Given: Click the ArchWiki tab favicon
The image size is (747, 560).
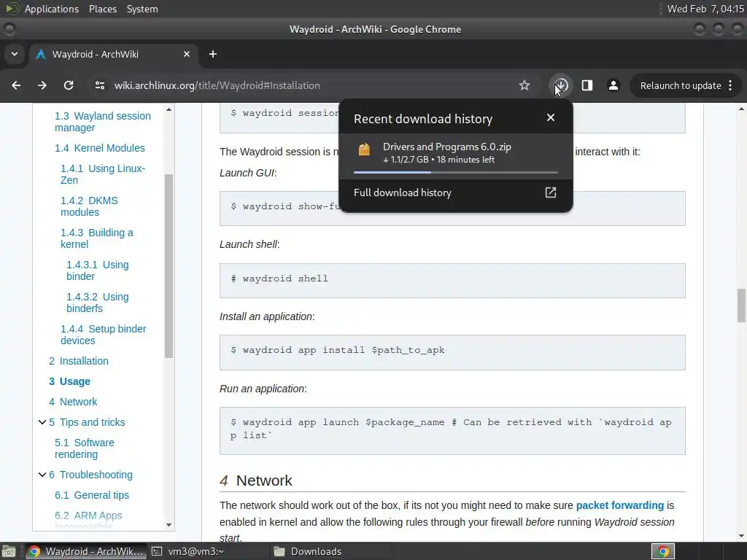Looking at the screenshot, I should coord(41,54).
